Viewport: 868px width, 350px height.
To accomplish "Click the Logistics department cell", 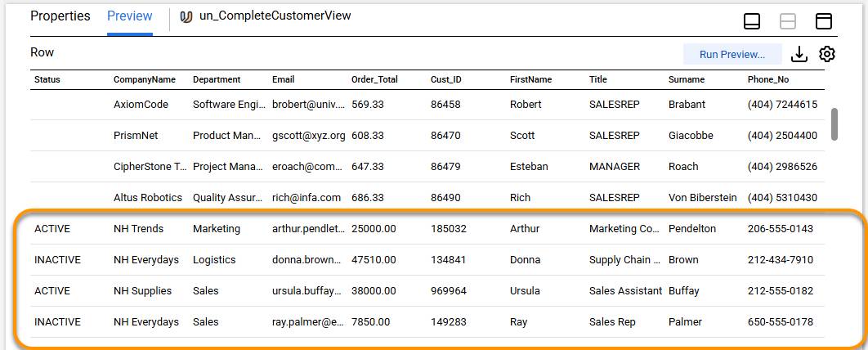I will pos(214,260).
